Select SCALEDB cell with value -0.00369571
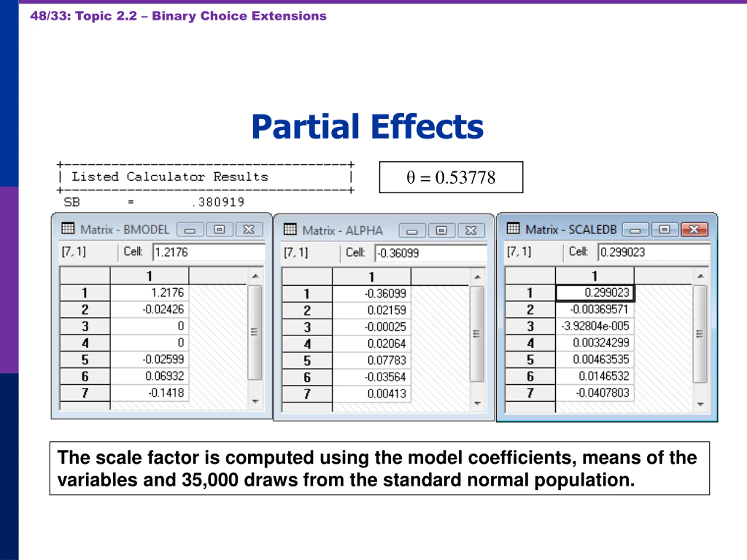Screen dimensions: 747x560 595,309
